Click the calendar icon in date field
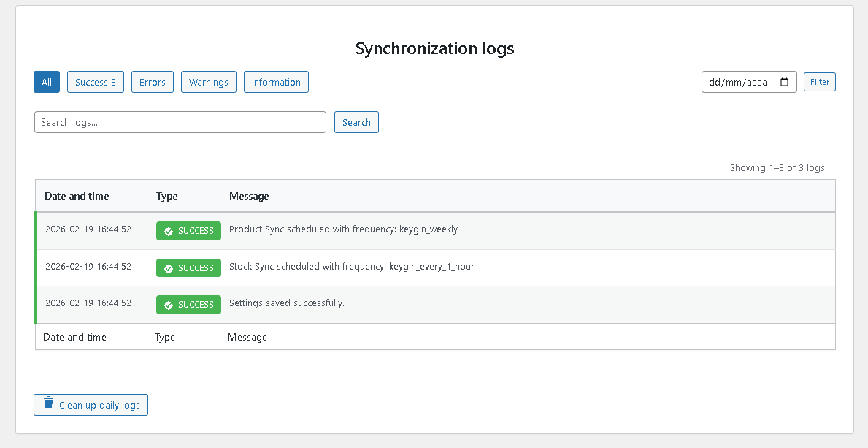Image resolution: width=868 pixels, height=448 pixels. pyautogui.click(x=784, y=83)
